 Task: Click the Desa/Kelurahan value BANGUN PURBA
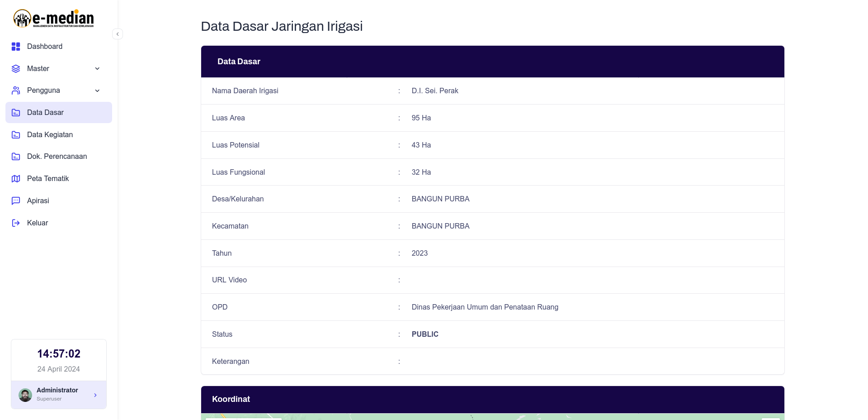[x=441, y=199]
